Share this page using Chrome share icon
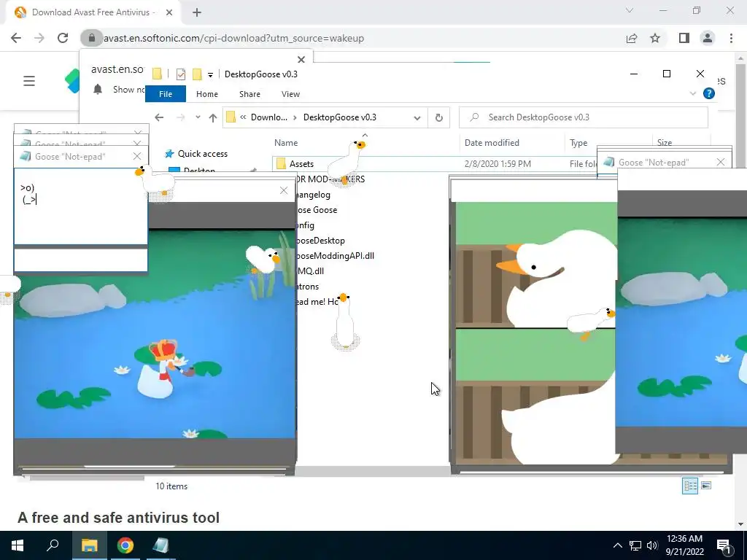The image size is (747, 560). 632,38
